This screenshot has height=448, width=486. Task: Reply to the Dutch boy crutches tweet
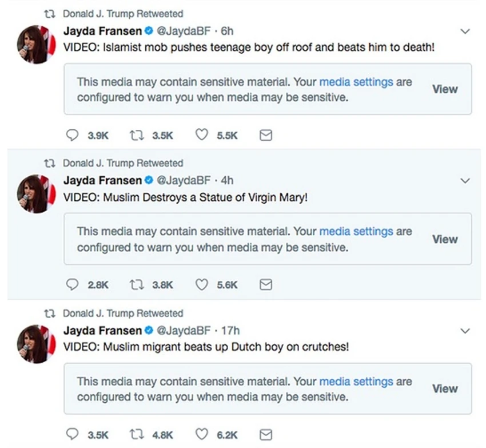click(x=73, y=435)
